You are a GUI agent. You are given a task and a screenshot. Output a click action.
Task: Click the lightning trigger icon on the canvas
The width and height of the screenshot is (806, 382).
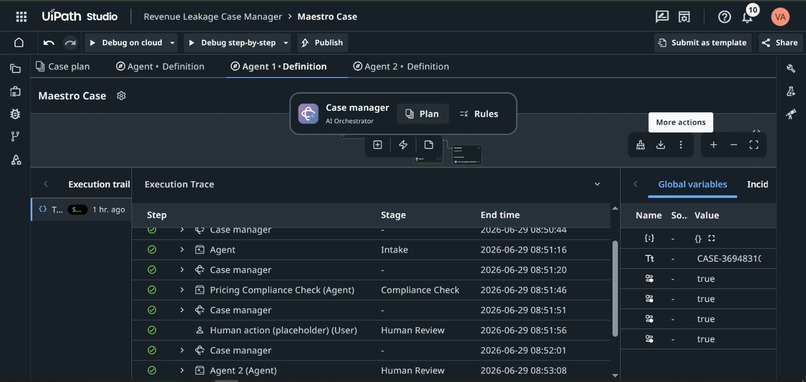coord(403,145)
